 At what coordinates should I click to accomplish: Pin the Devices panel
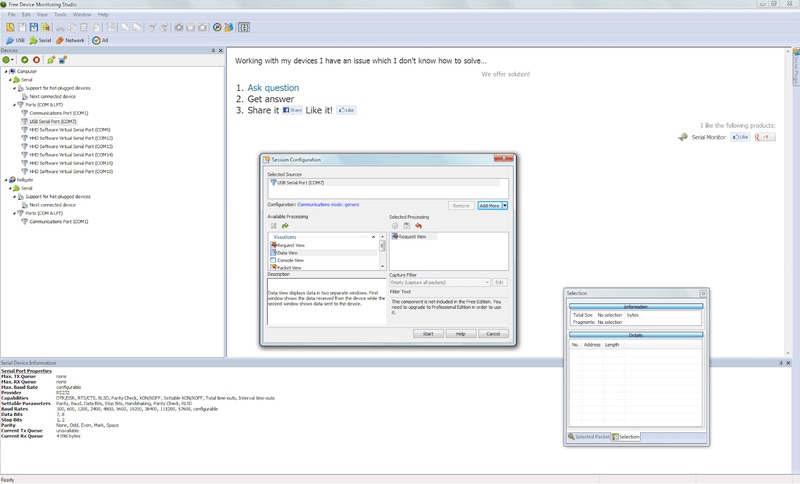213,50
